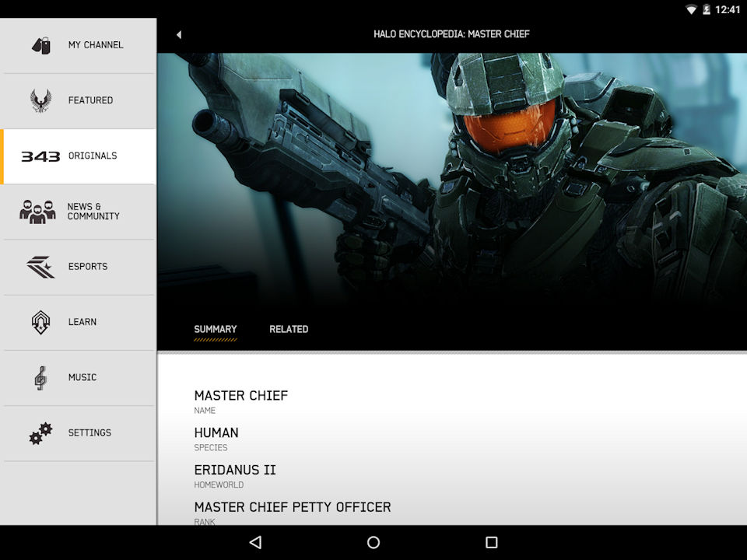747x560 pixels.
Task: Tap the Settings gears icon
Action: pyautogui.click(x=40, y=433)
